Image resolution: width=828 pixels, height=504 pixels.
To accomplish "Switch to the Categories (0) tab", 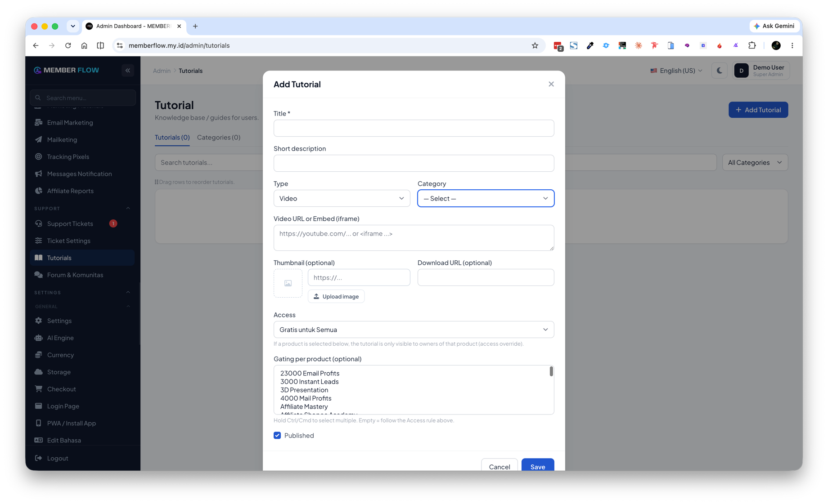I will (x=219, y=137).
